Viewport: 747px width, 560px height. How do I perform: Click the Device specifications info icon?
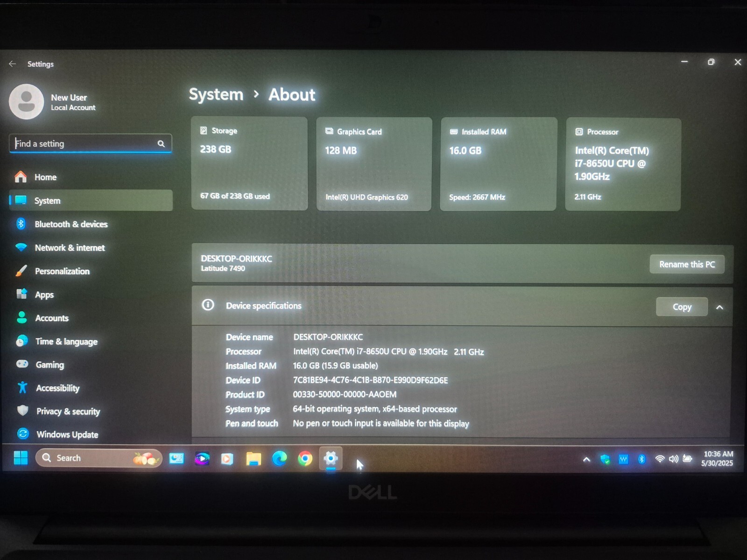(x=208, y=305)
